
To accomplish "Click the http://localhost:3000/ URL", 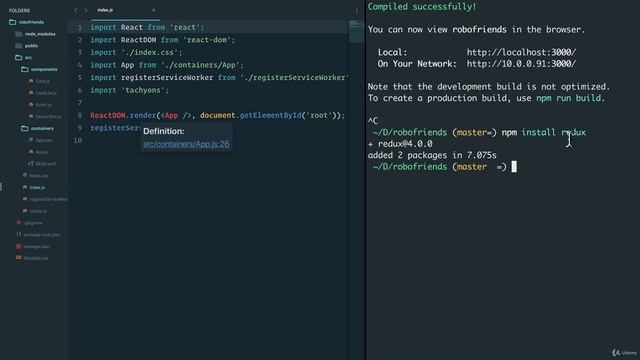I will [x=521, y=52].
